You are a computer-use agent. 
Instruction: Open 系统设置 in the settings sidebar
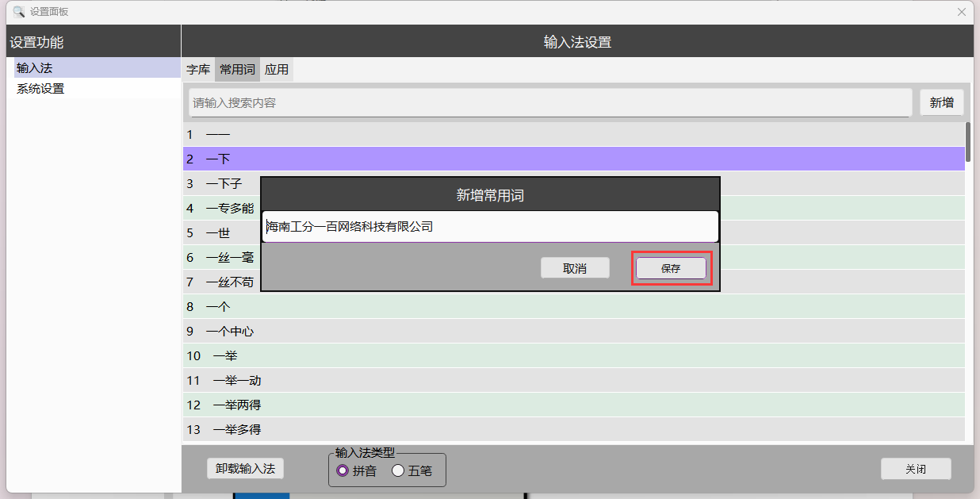click(x=98, y=89)
